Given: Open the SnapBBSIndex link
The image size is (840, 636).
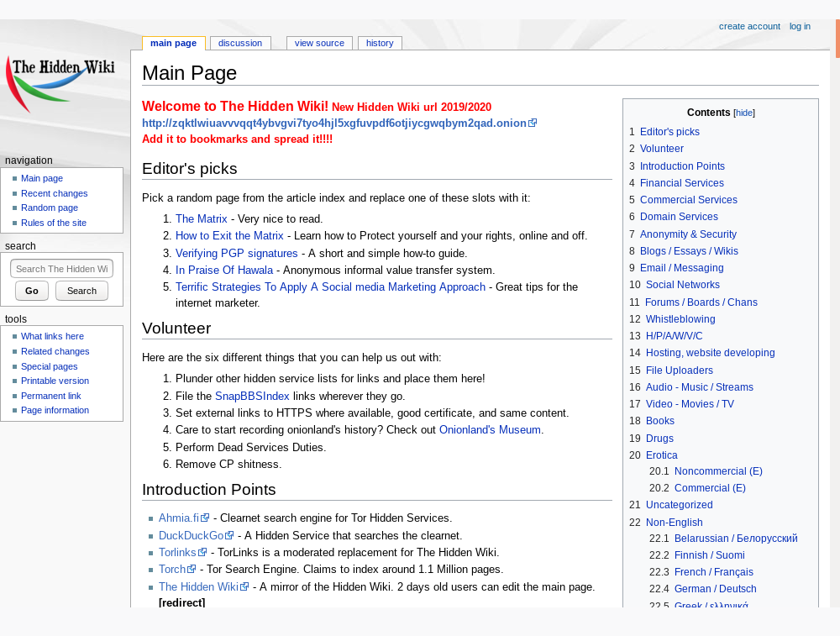Looking at the screenshot, I should [x=252, y=396].
